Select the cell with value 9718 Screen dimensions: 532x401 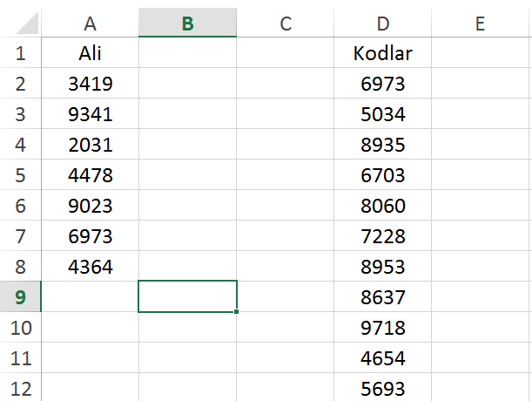tap(382, 328)
